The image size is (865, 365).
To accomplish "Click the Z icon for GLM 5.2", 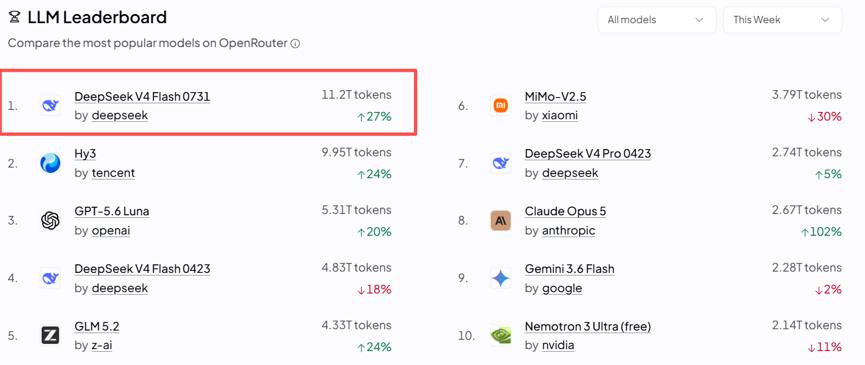I will coord(50,335).
